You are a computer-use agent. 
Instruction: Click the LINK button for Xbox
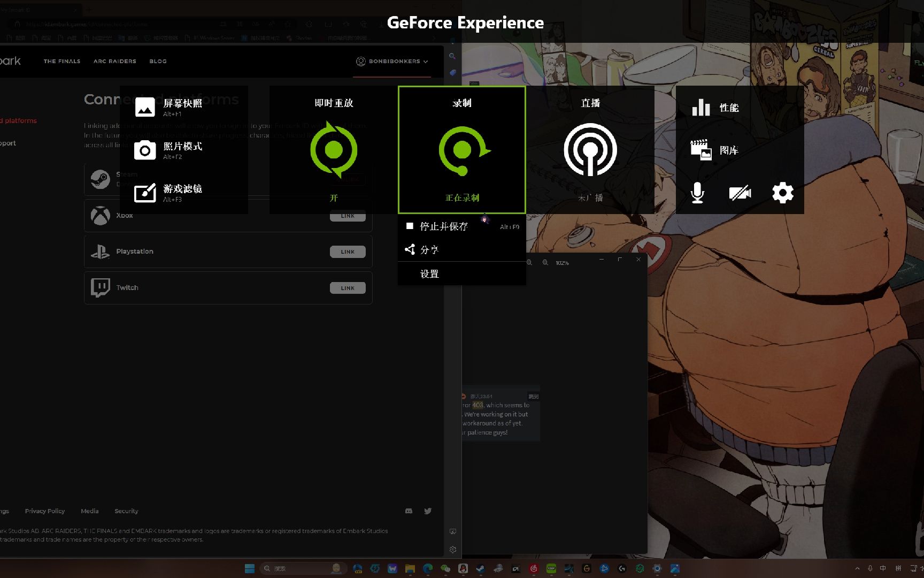coord(348,216)
